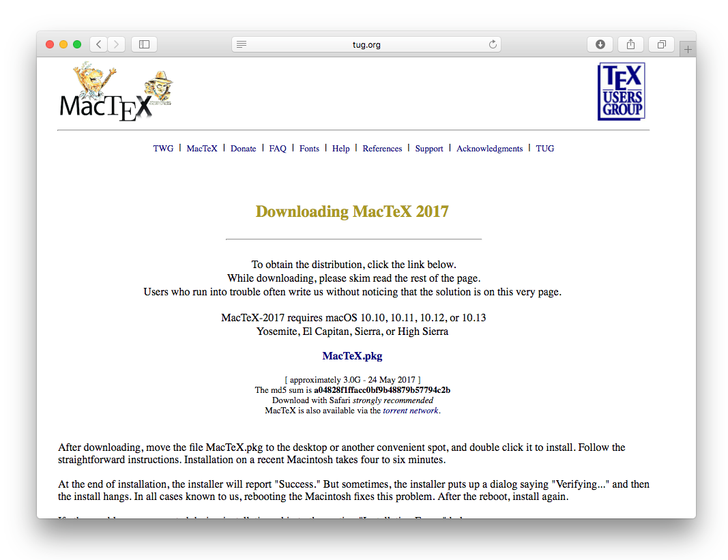Screen dimensions: 728x560
Task: Open a new tab with plus button
Action: coord(688,49)
